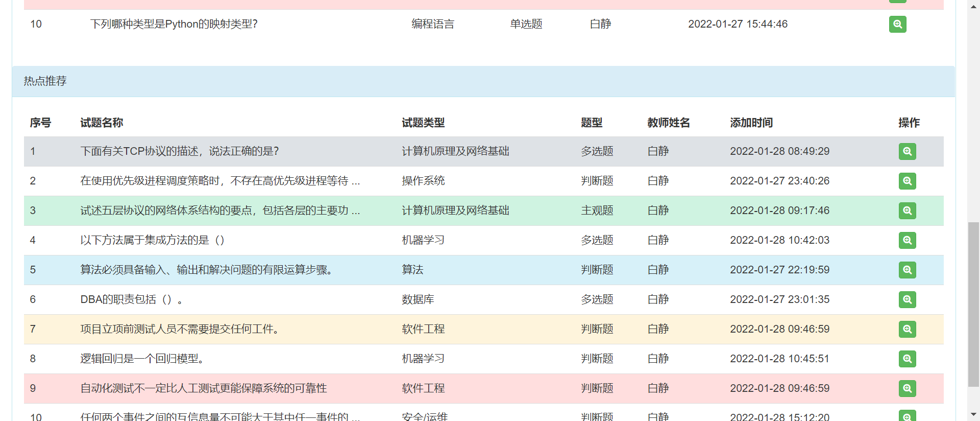Image resolution: width=980 pixels, height=421 pixels.
Task: Open view icon for 五层协议 question row
Action: pyautogui.click(x=907, y=211)
